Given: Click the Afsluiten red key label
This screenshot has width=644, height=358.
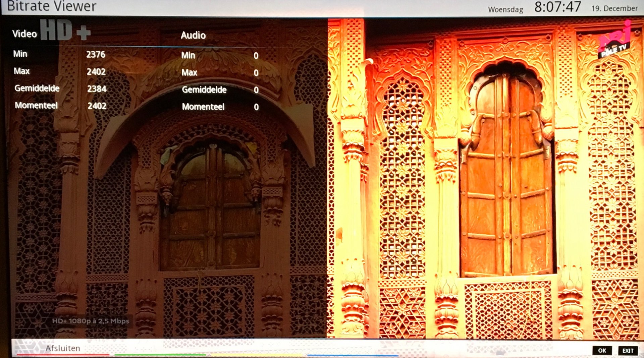Looking at the screenshot, I should click(x=63, y=348).
